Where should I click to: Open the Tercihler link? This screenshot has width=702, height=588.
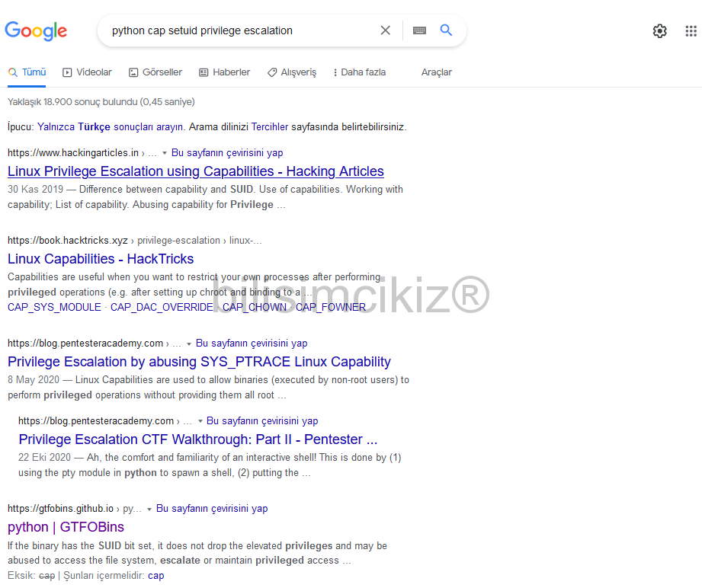click(x=270, y=126)
